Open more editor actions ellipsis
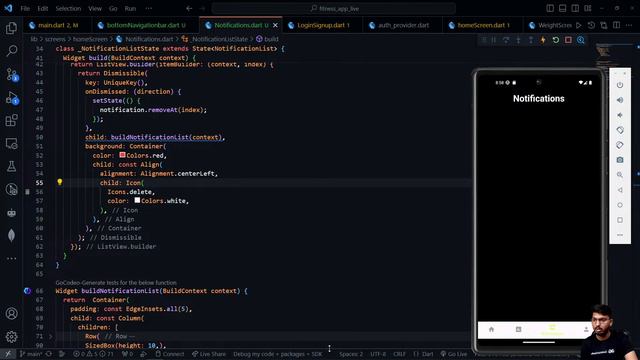640x360 pixels. click(629, 25)
